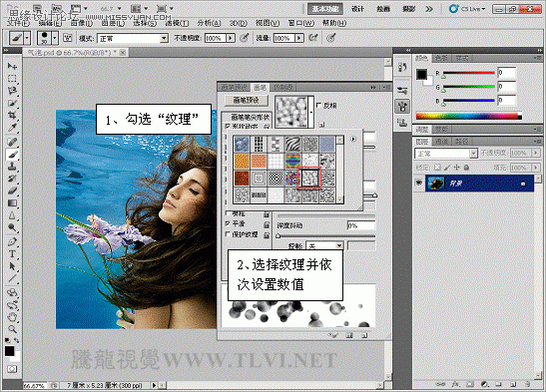Select the Hand tool
This screenshot has height=392, width=546.
click(12, 317)
